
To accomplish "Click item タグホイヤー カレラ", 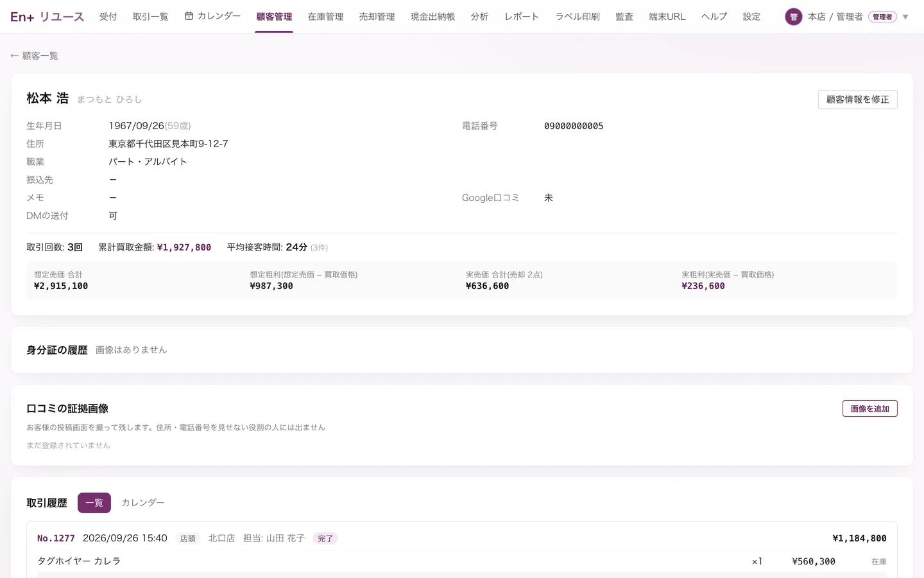I will click(x=79, y=561).
